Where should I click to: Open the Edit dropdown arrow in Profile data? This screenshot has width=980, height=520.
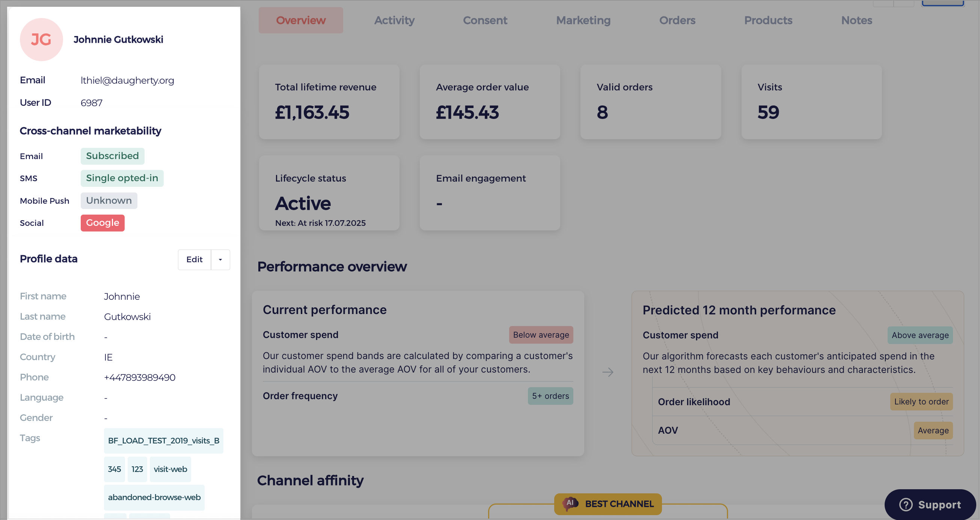220,260
